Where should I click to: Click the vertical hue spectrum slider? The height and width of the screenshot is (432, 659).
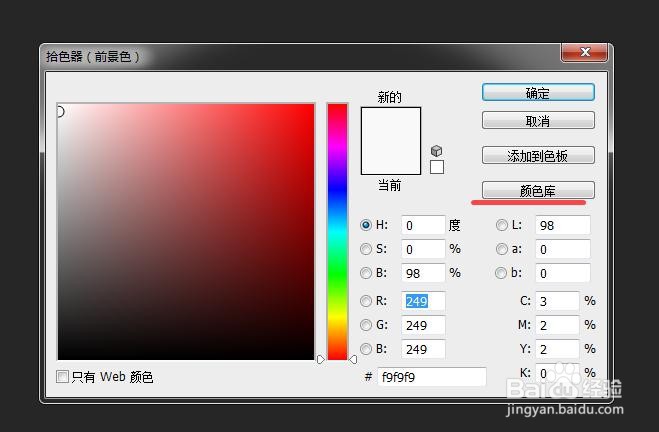(x=337, y=232)
